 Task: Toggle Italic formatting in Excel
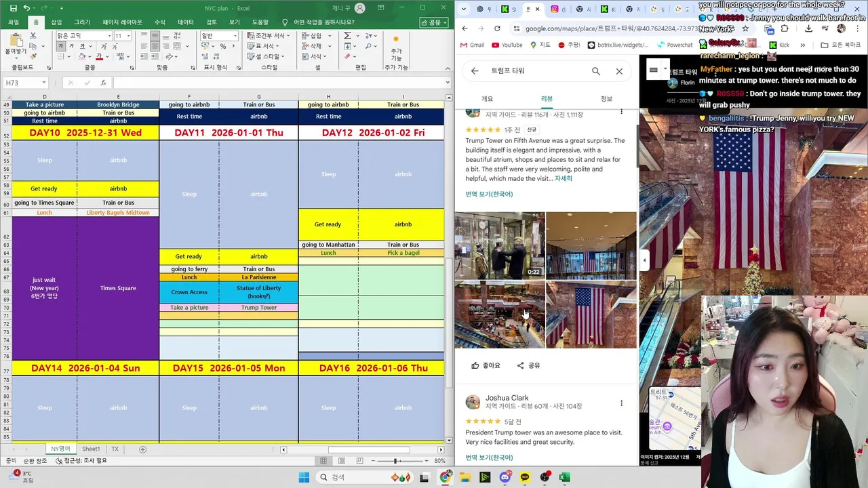(x=71, y=46)
